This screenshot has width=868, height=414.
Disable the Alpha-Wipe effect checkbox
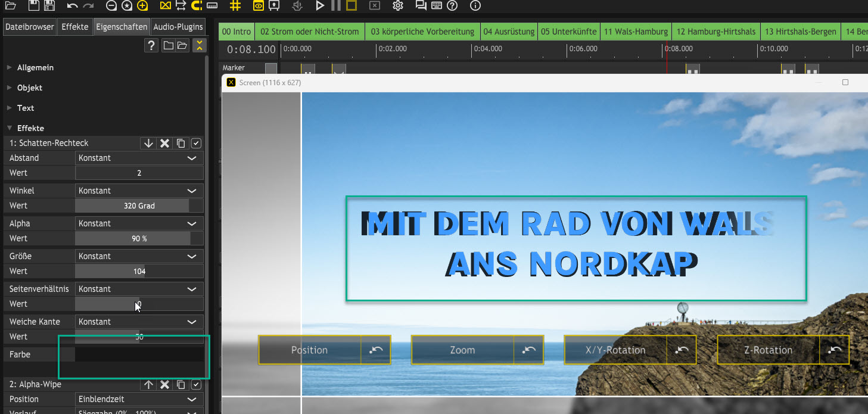(x=196, y=385)
